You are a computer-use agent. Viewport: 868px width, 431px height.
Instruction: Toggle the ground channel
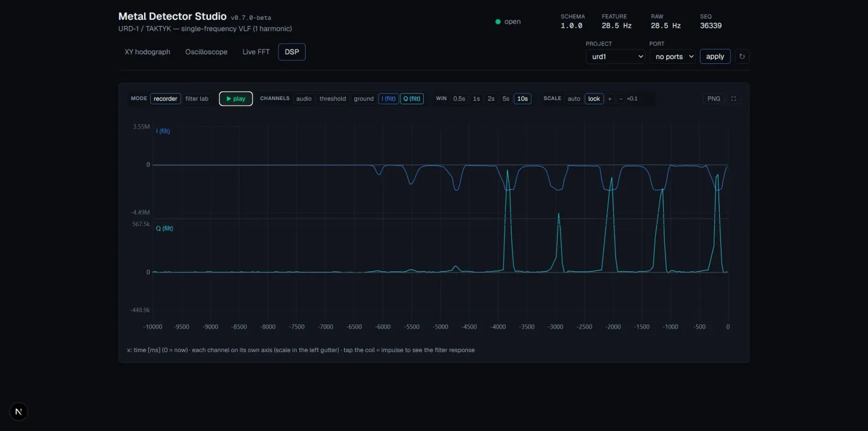tap(363, 99)
